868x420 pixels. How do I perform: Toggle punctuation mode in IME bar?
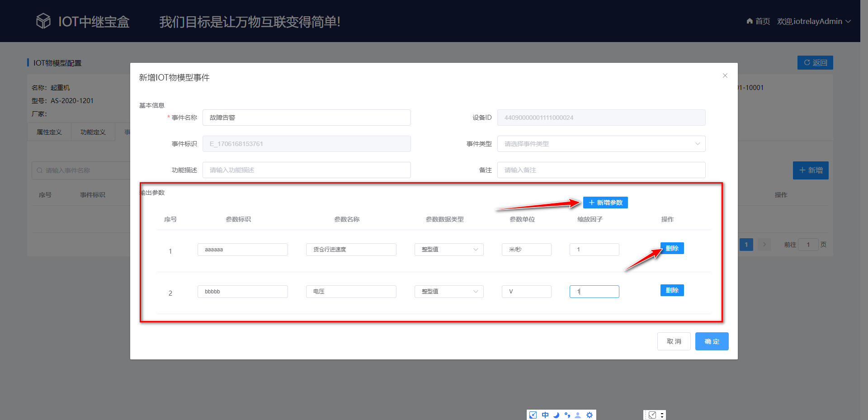(568, 415)
